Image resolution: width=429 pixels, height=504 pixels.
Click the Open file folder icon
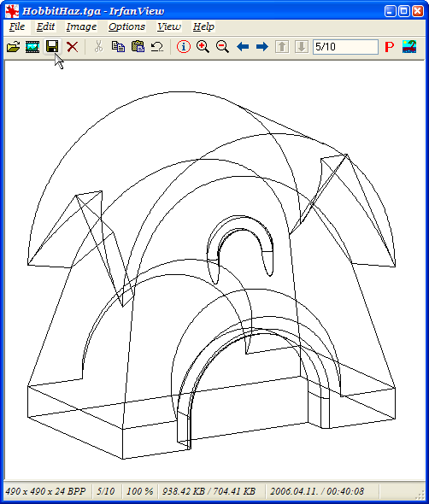coord(13,47)
